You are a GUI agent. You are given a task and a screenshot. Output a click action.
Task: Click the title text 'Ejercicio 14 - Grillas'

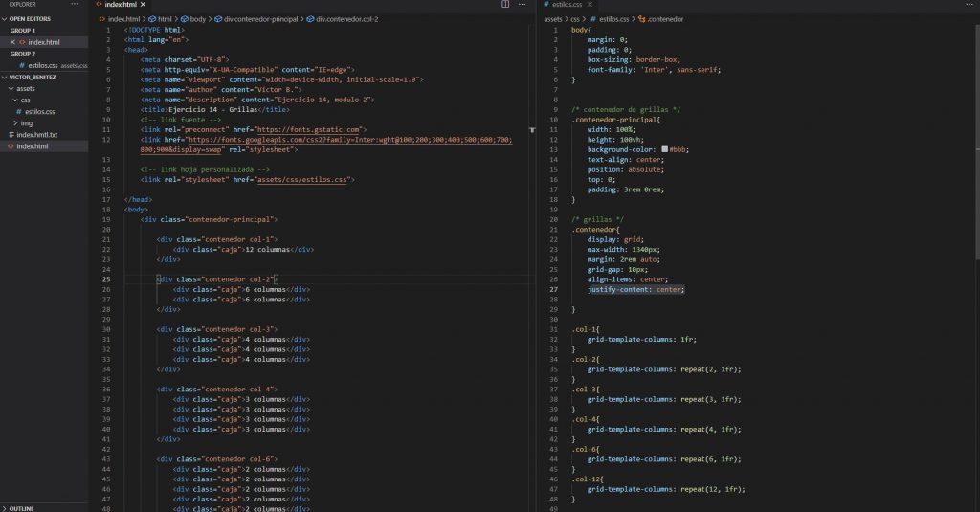213,109
